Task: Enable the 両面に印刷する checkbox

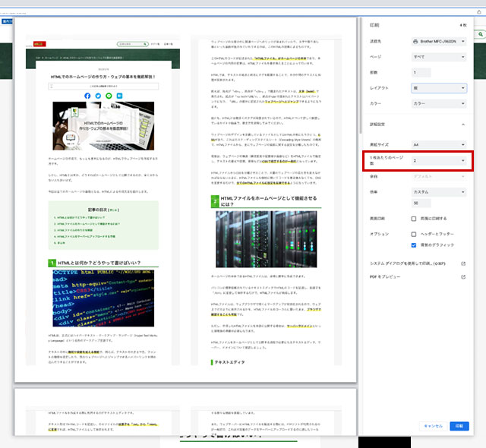Action: click(x=413, y=219)
